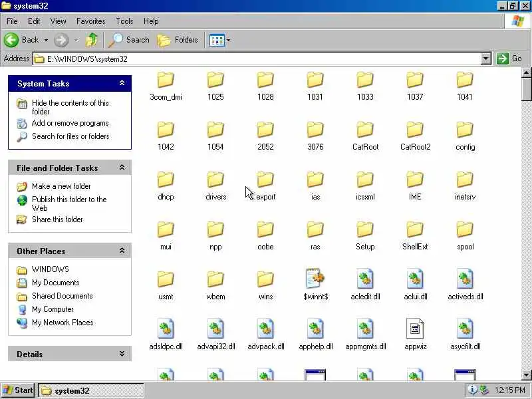Collapse the Other Places panel

click(x=122, y=251)
